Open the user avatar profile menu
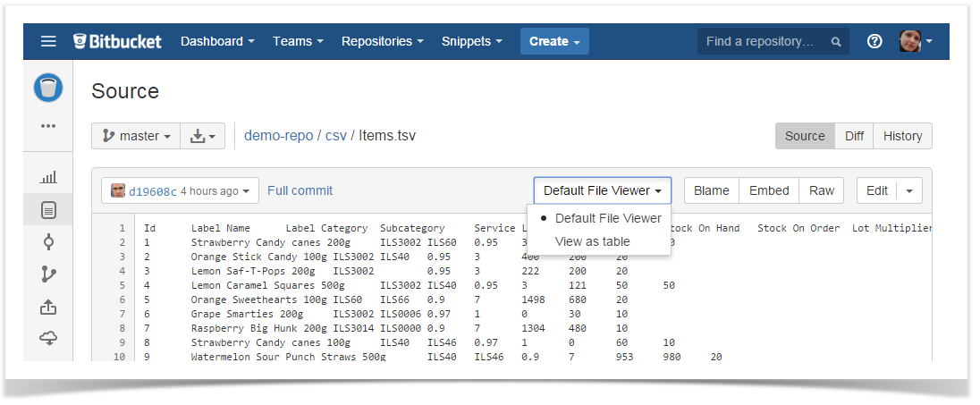The height and width of the screenshot is (405, 980). (x=916, y=41)
